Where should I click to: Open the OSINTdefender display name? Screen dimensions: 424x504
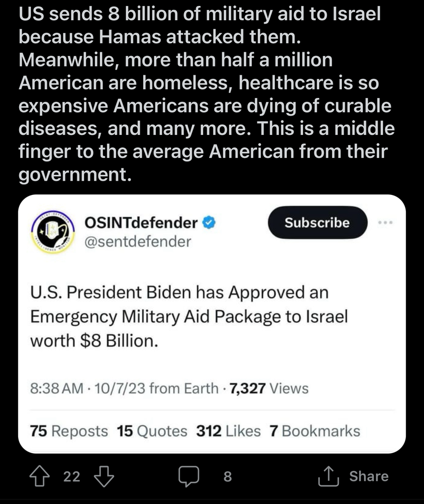pos(141,222)
